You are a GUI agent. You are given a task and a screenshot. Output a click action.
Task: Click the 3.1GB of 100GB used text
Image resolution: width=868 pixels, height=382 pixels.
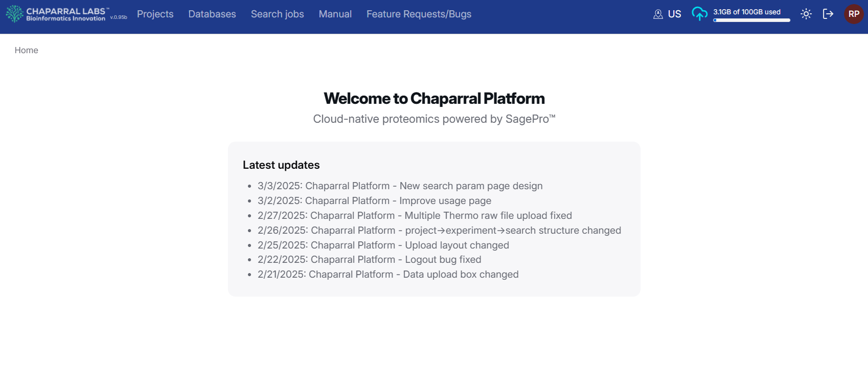click(747, 12)
